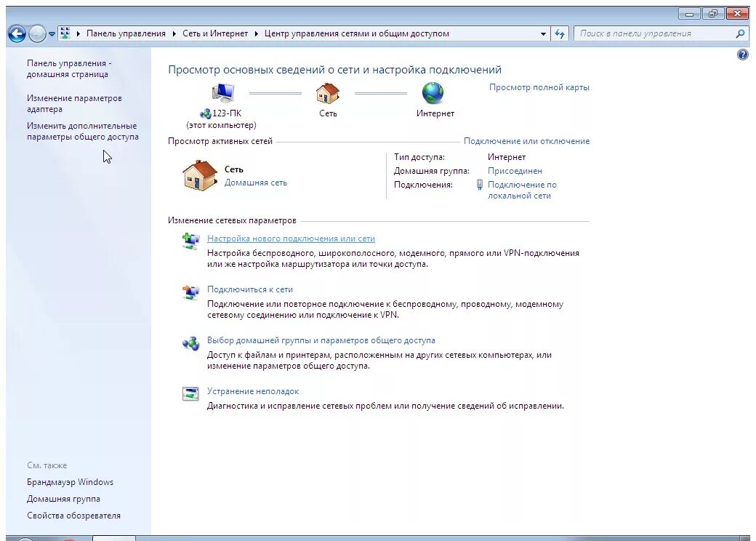Image resolution: width=756 pixels, height=541 pixels.
Task: Click the small network icon beside 123-ПК
Action: click(206, 113)
